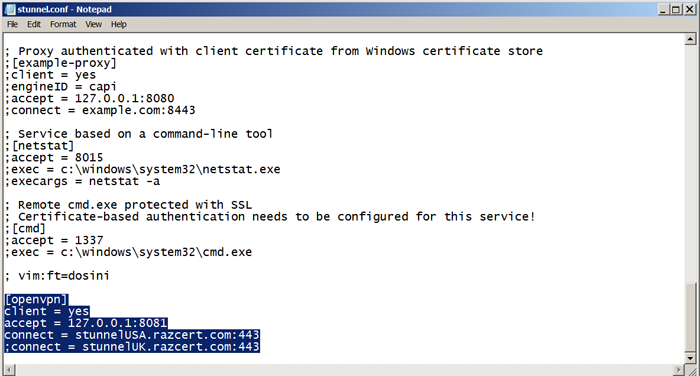Open the File menu

[12, 24]
